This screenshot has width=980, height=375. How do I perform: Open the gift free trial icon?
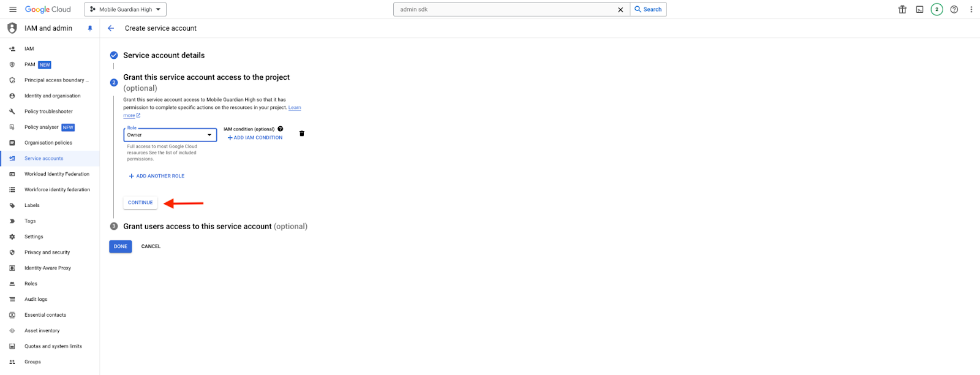[x=902, y=9]
